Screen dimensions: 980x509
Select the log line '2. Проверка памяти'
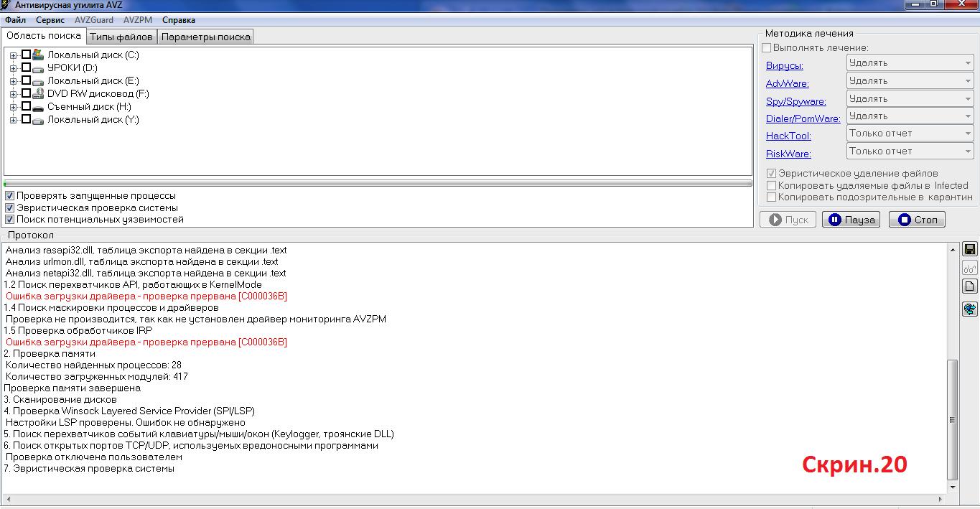(50, 354)
